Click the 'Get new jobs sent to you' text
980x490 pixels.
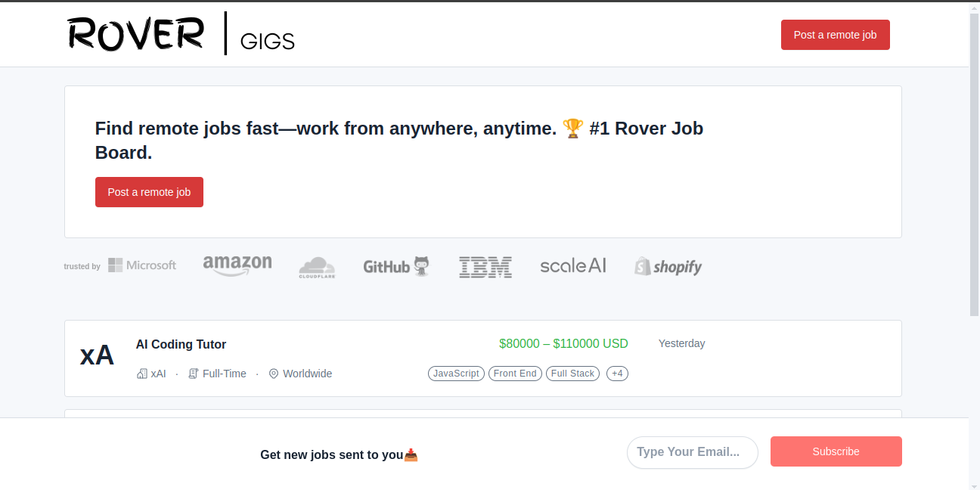[331, 454]
